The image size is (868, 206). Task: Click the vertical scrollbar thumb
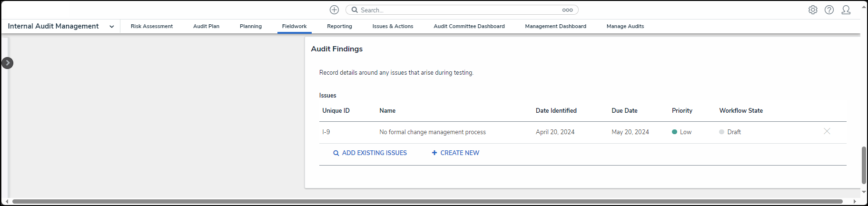(863, 165)
